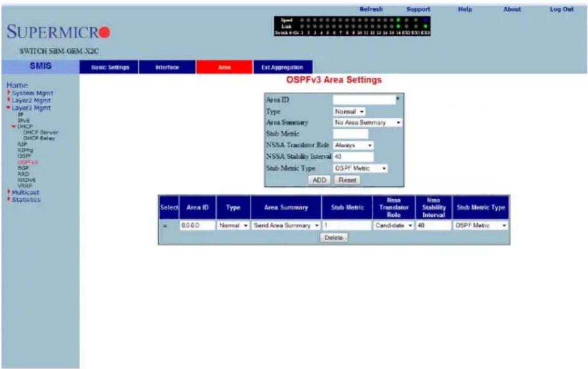Image resolution: width=588 pixels, height=369 pixels.
Task: Click the Refresh link
Action: click(x=371, y=9)
